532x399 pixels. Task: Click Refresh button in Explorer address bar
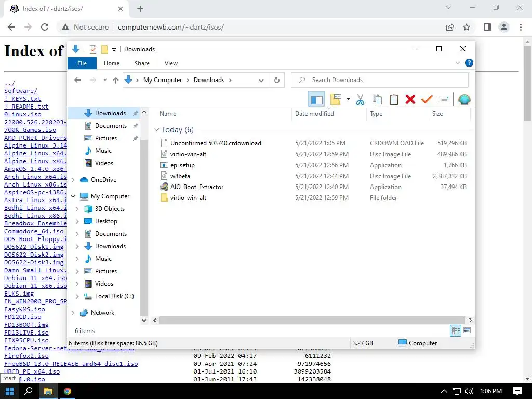(277, 80)
